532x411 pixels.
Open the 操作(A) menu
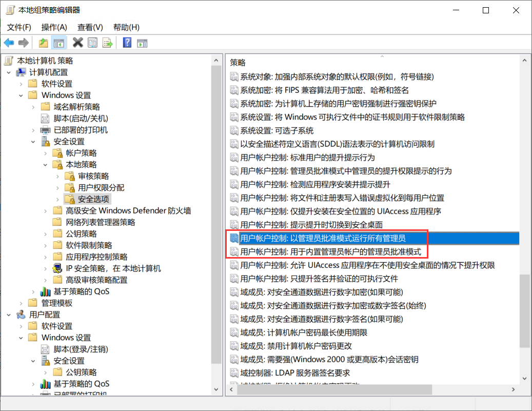(54, 27)
